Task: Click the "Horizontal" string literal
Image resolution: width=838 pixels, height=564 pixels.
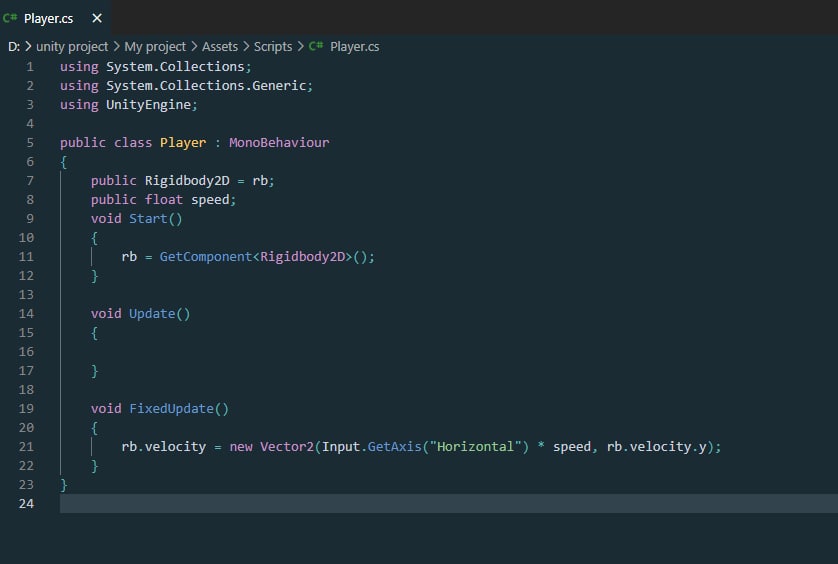Action: (x=475, y=447)
